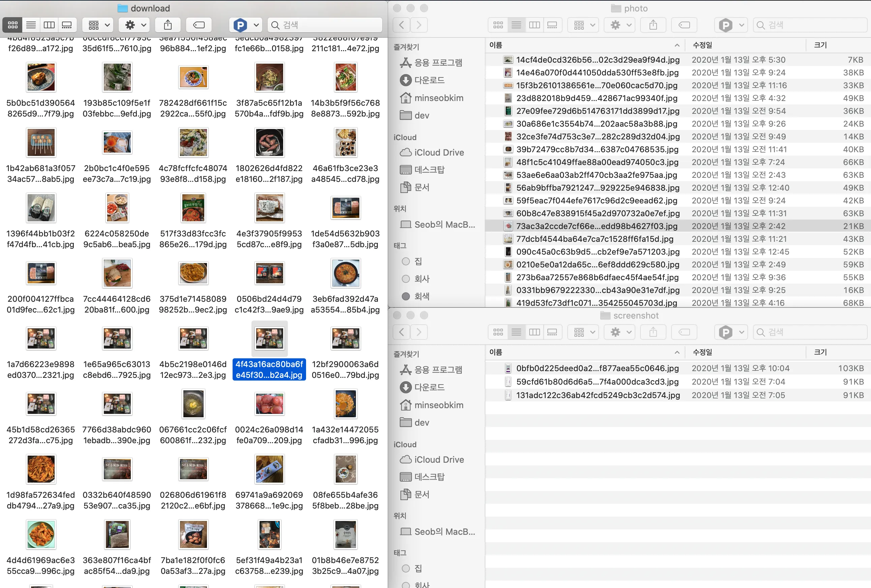This screenshot has width=871, height=588.
Task: Switch download window to column view
Action: pos(49,25)
